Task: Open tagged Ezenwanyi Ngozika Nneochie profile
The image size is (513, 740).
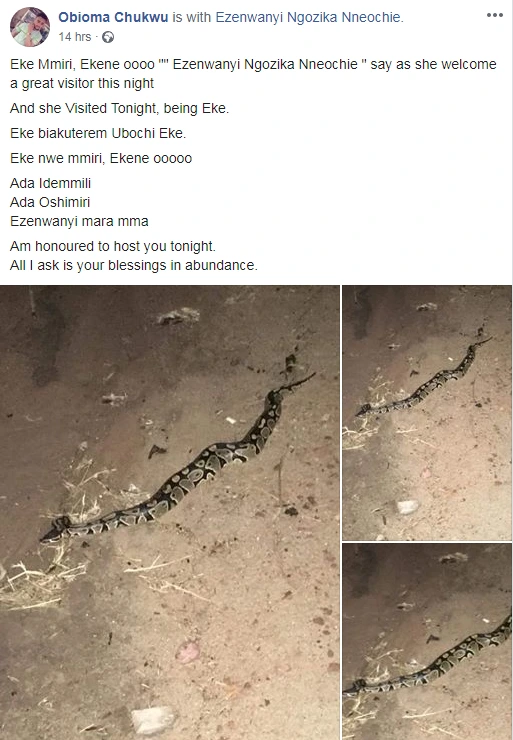Action: [x=309, y=17]
